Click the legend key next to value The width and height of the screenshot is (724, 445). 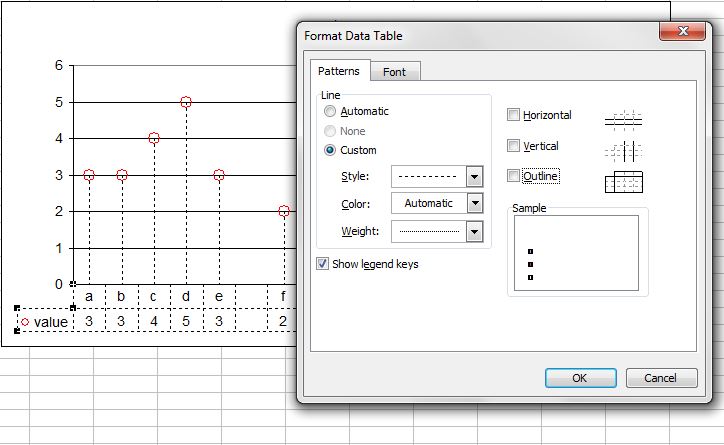coord(25,322)
